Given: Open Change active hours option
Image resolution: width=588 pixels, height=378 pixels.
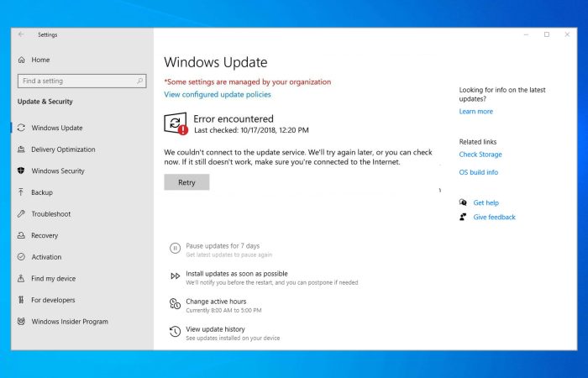Looking at the screenshot, I should (x=216, y=302).
